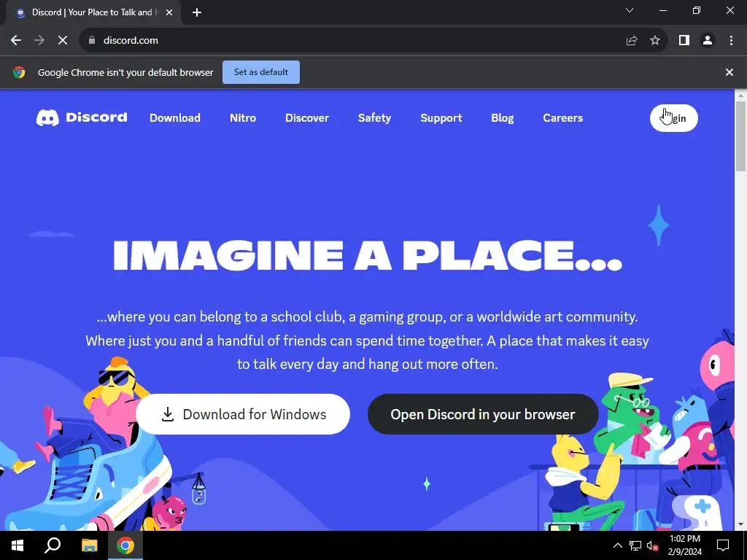Open the taskbar clock and date
This screenshot has width=747, height=560.
[x=684, y=545]
